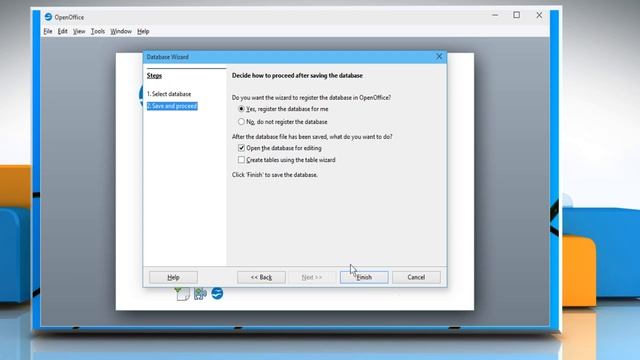
Task: Close the OpenOffice main window
Action: tap(539, 15)
